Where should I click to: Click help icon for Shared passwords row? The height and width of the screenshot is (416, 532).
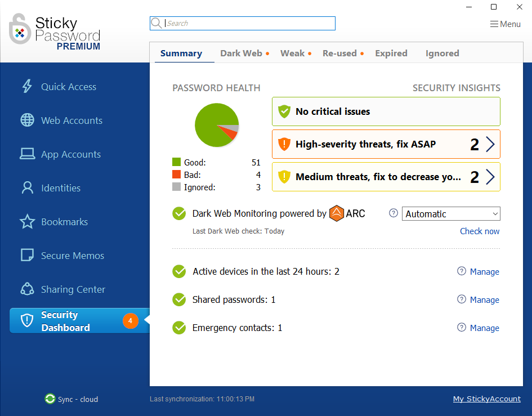click(462, 299)
